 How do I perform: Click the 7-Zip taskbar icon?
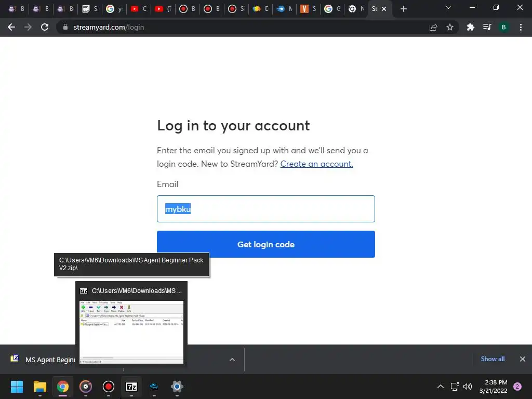click(131, 387)
